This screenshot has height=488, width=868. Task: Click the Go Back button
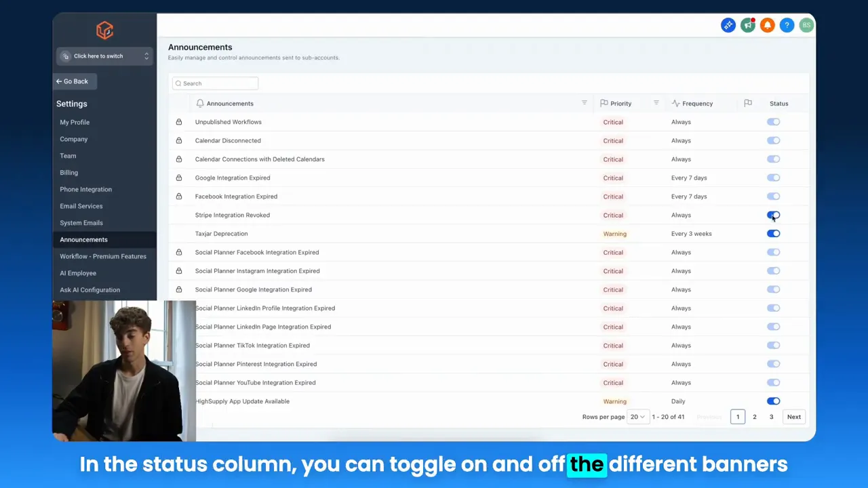(x=72, y=81)
